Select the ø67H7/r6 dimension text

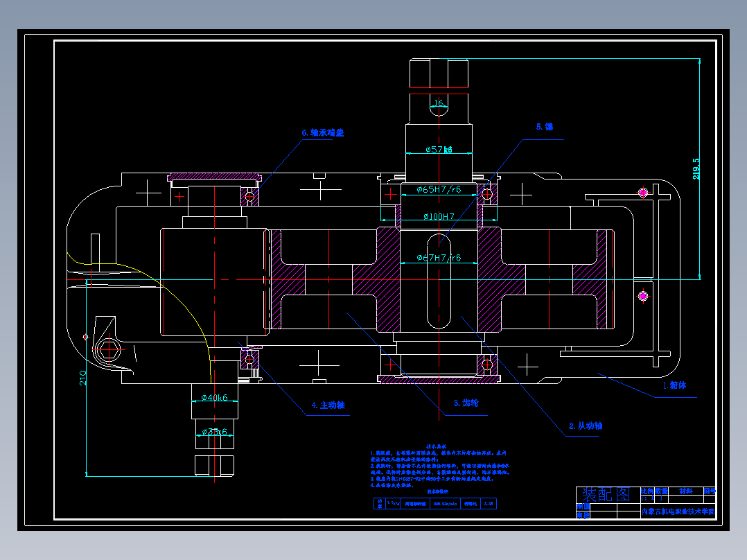(x=439, y=257)
